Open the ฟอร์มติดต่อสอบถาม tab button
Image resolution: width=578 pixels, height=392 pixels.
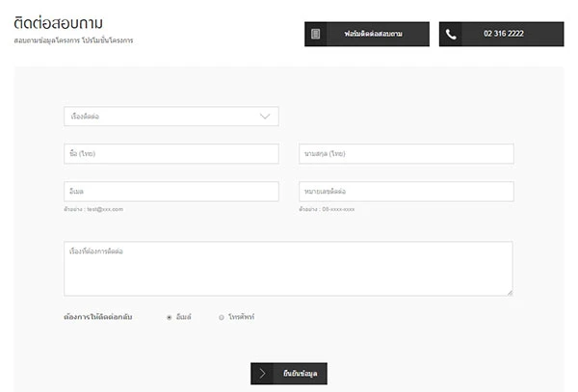(x=367, y=34)
